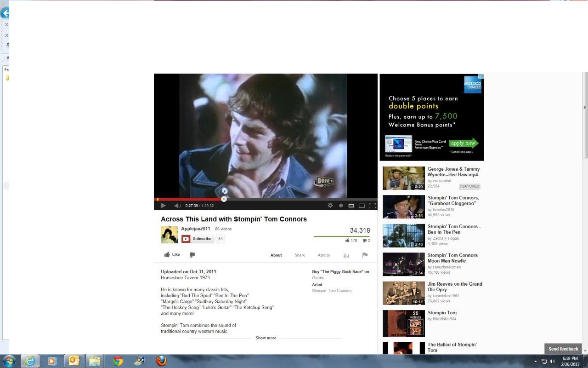Flag the video with the flag icon

pos(365,255)
